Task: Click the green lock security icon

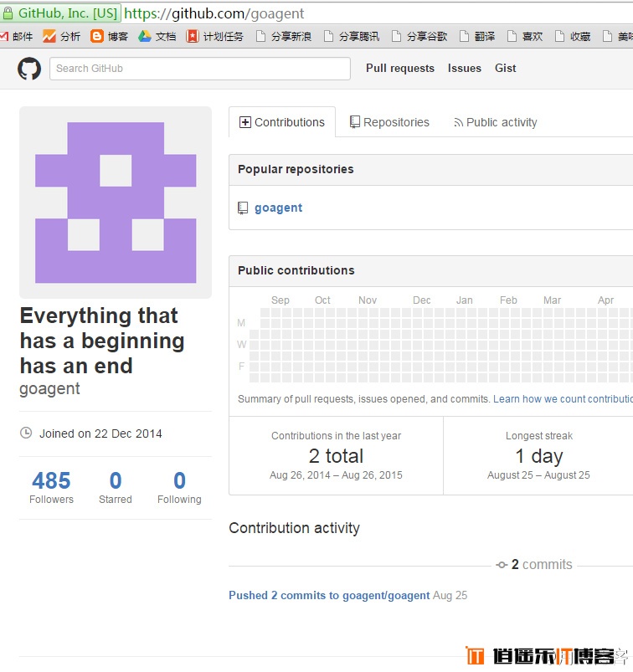Action: pyautogui.click(x=8, y=13)
